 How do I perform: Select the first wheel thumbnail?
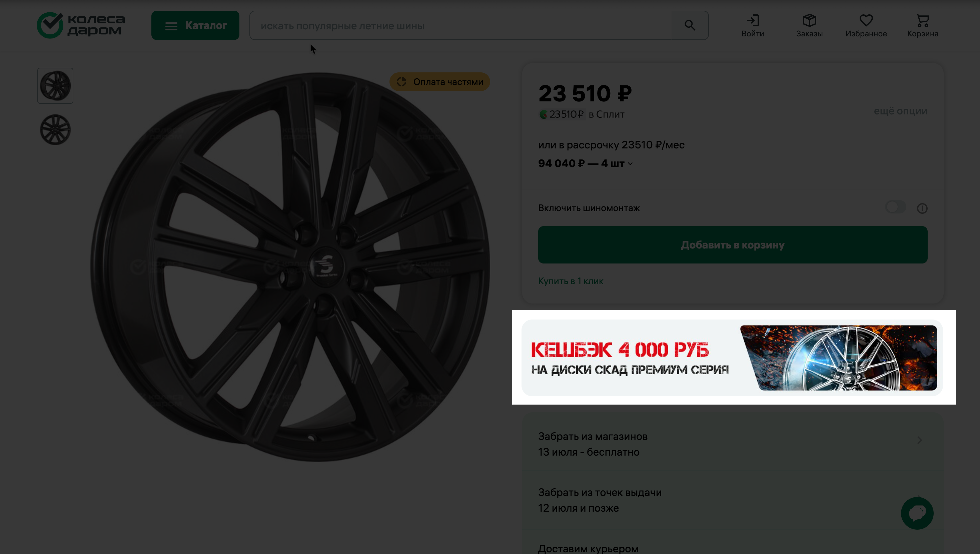tap(55, 86)
